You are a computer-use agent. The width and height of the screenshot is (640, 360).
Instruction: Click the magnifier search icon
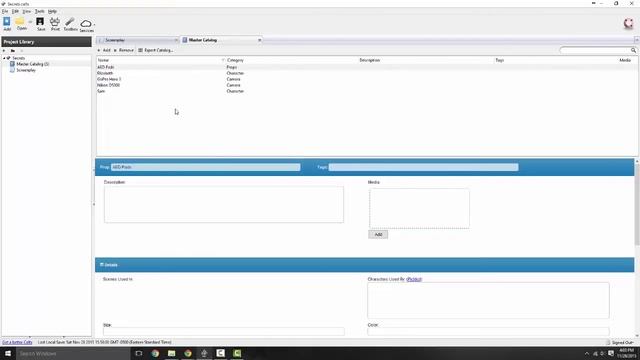tap(633, 50)
